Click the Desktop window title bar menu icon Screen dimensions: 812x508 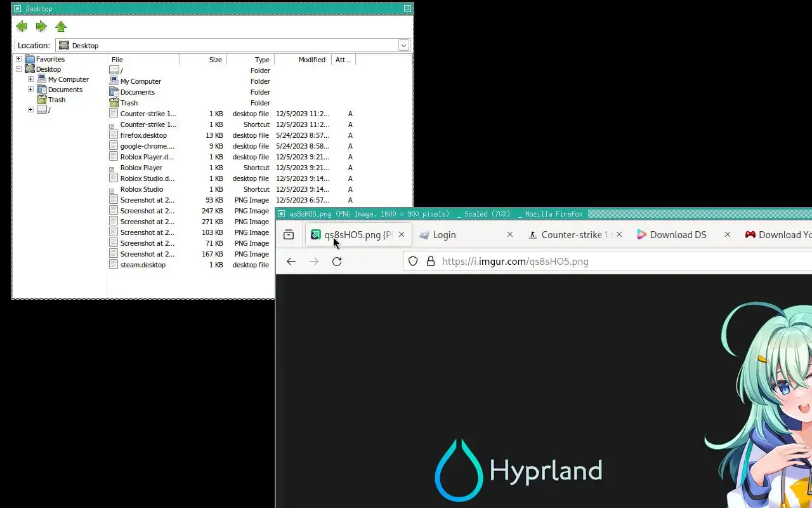pos(18,8)
